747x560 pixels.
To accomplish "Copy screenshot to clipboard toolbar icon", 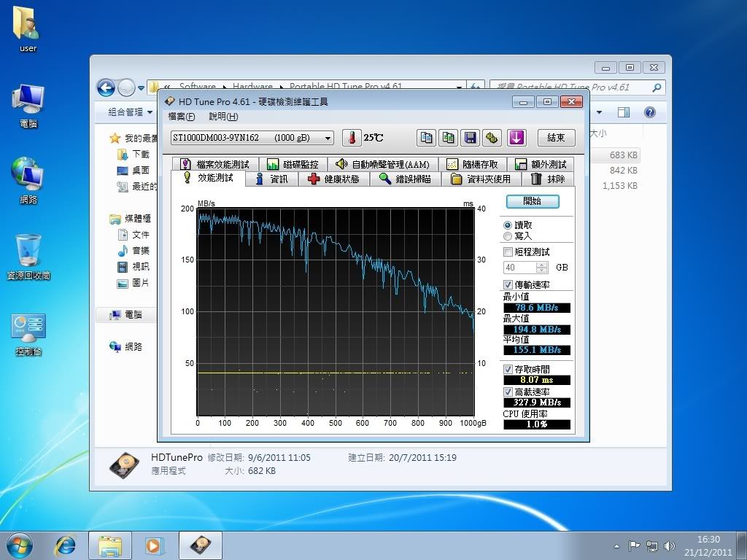I will coord(448,138).
